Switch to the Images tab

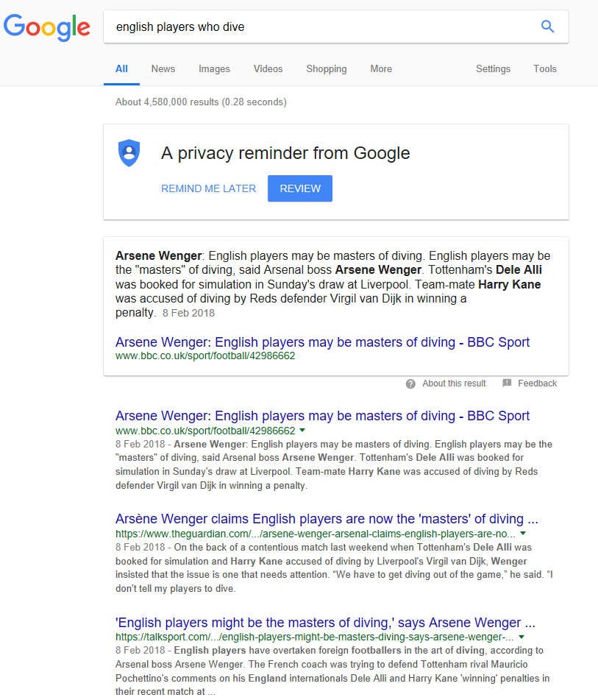pos(214,68)
